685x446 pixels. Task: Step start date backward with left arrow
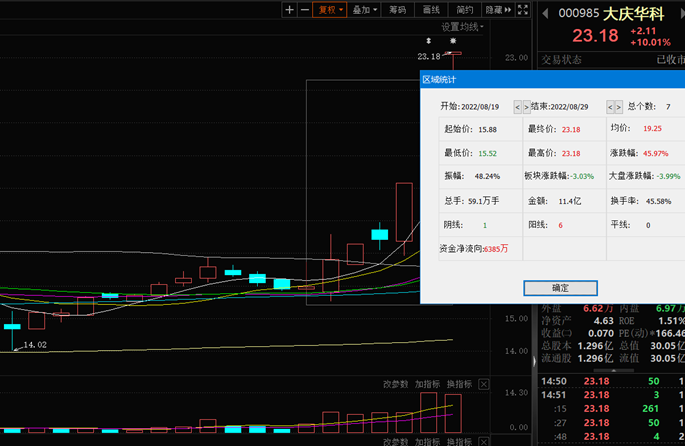pos(518,106)
